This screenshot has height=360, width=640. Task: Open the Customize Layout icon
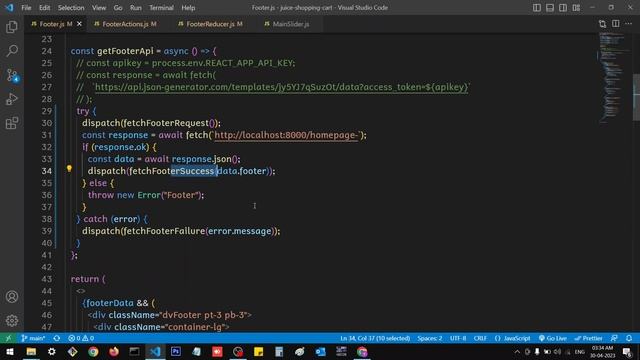576,8
